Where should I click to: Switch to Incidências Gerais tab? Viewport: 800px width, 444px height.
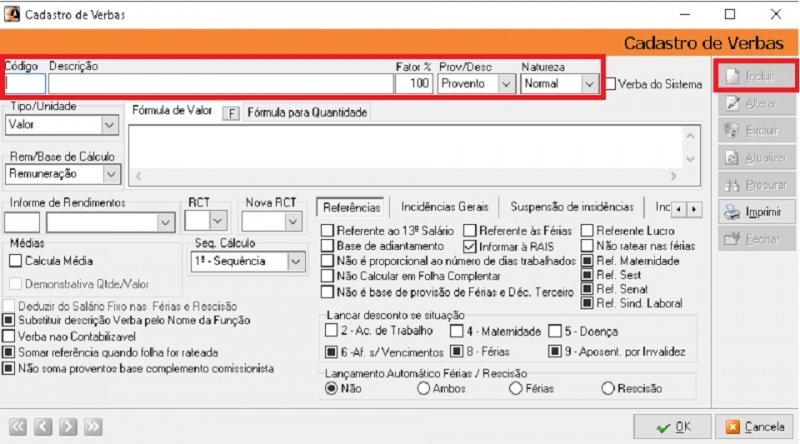tap(444, 207)
